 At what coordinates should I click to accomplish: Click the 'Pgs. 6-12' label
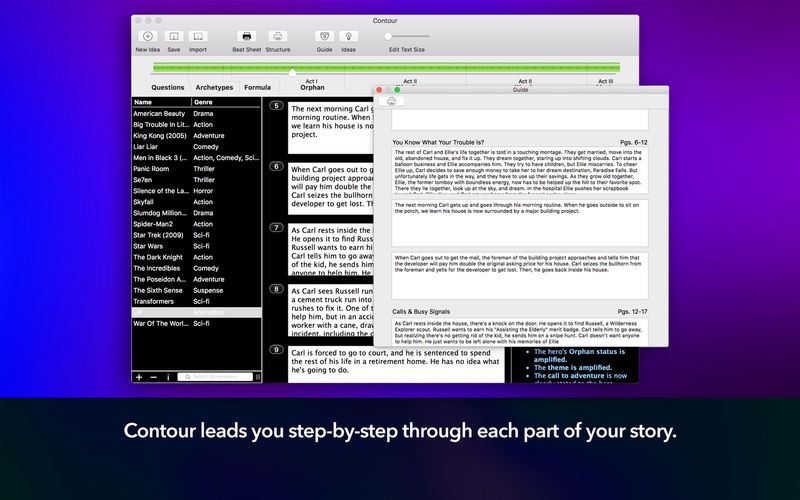click(x=634, y=142)
